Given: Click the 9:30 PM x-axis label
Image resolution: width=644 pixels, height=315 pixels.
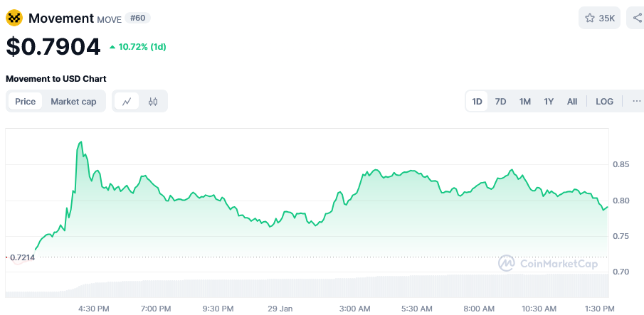Looking at the screenshot, I should 218,309.
